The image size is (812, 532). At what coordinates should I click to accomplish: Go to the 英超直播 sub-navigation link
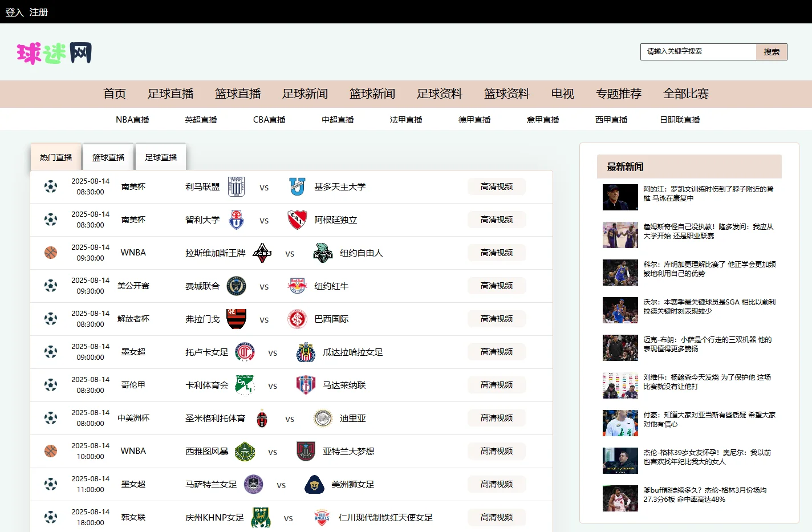point(201,120)
